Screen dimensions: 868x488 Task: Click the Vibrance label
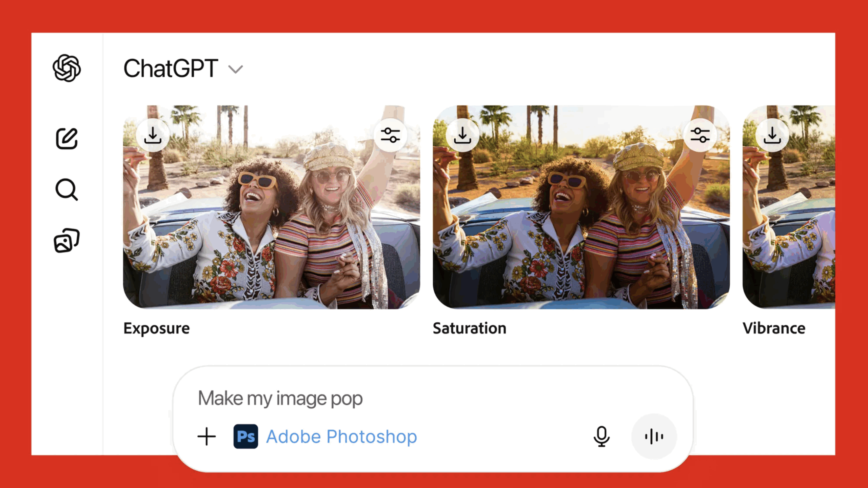pos(774,328)
